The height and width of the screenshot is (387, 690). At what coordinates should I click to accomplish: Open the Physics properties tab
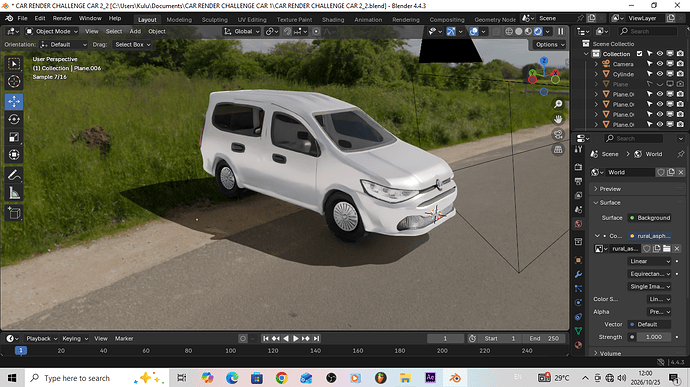point(578,302)
